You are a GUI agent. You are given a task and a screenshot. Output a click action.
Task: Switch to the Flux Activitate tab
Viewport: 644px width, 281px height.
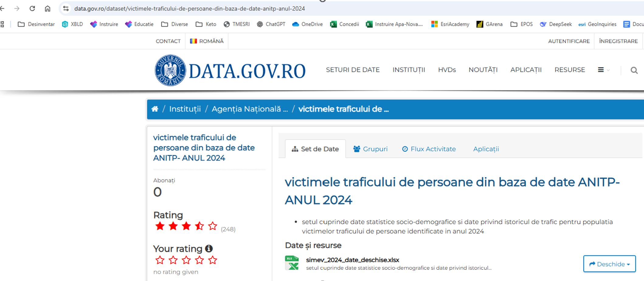tap(429, 149)
